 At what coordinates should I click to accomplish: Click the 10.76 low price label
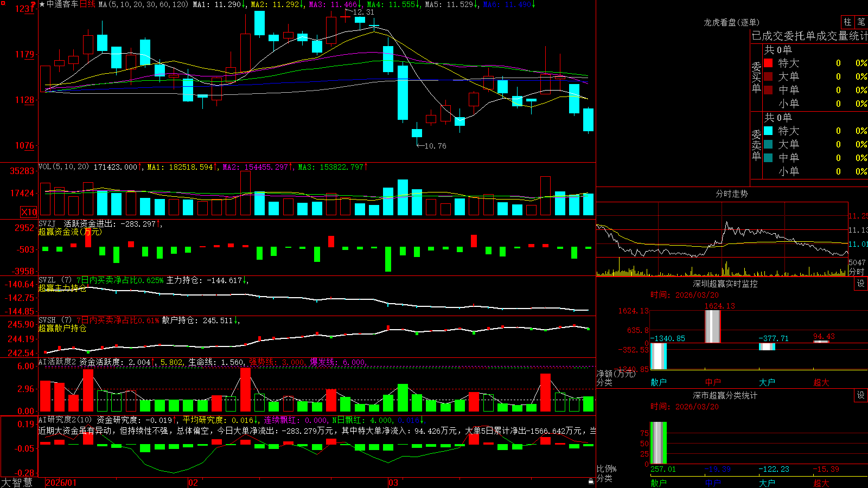(435, 146)
